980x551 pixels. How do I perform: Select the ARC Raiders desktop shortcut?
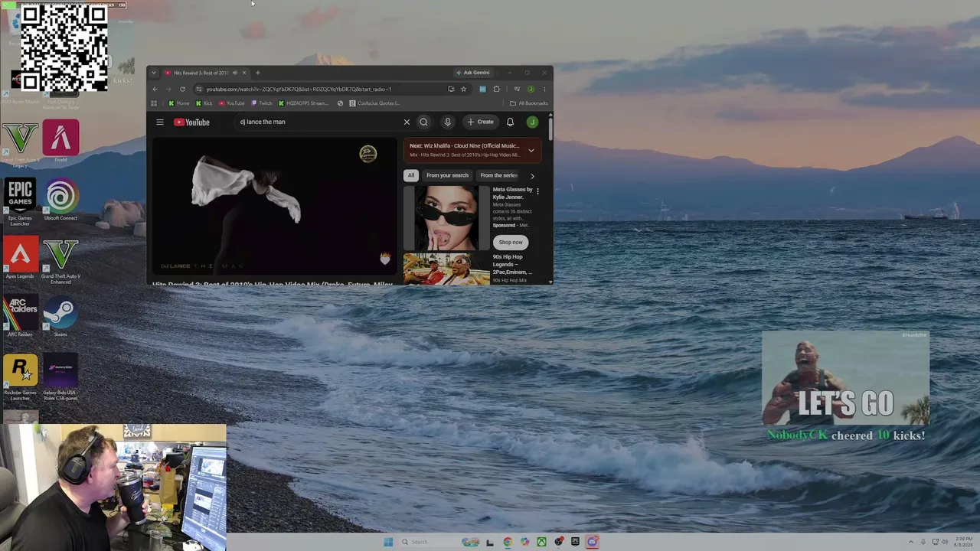click(20, 316)
